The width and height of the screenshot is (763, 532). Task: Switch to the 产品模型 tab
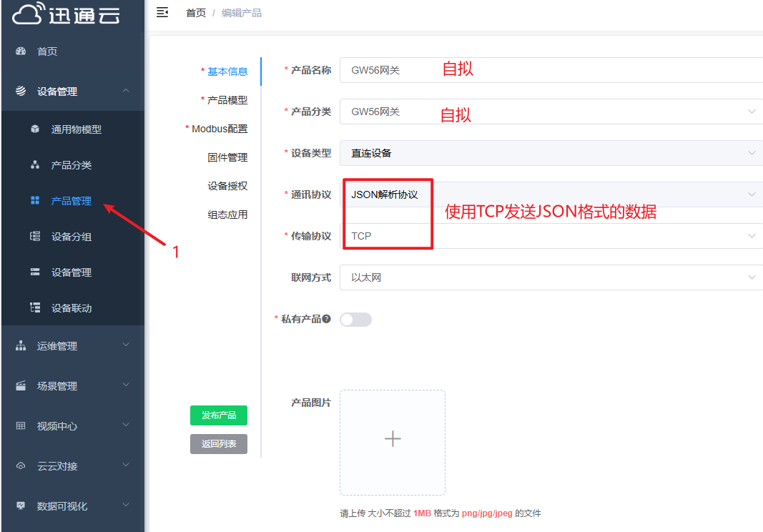(227, 100)
